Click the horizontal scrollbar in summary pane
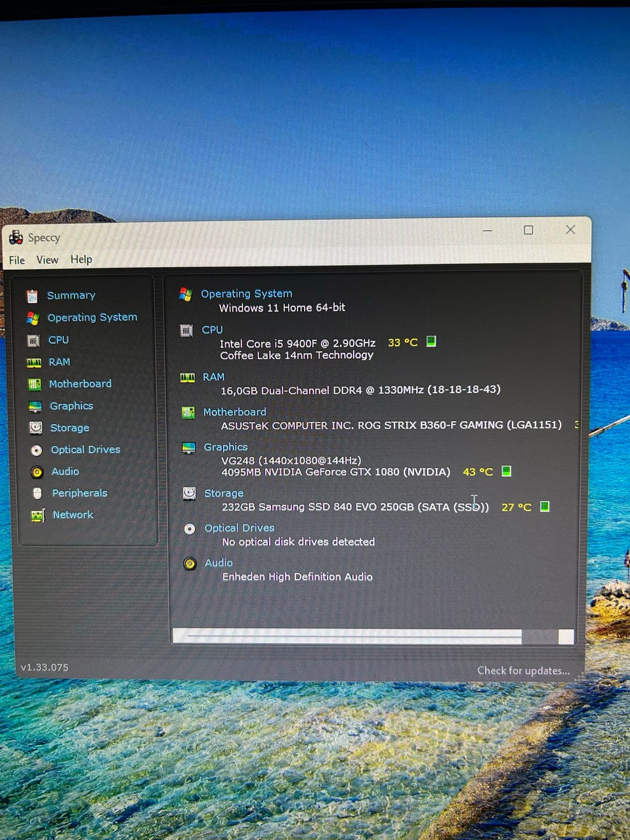The height and width of the screenshot is (840, 630). click(x=373, y=636)
